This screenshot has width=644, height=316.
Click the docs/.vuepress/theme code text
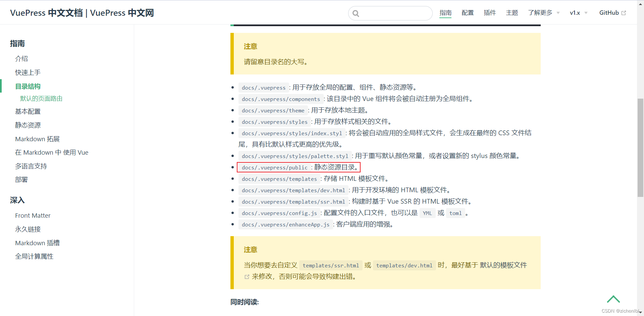pyautogui.click(x=273, y=110)
